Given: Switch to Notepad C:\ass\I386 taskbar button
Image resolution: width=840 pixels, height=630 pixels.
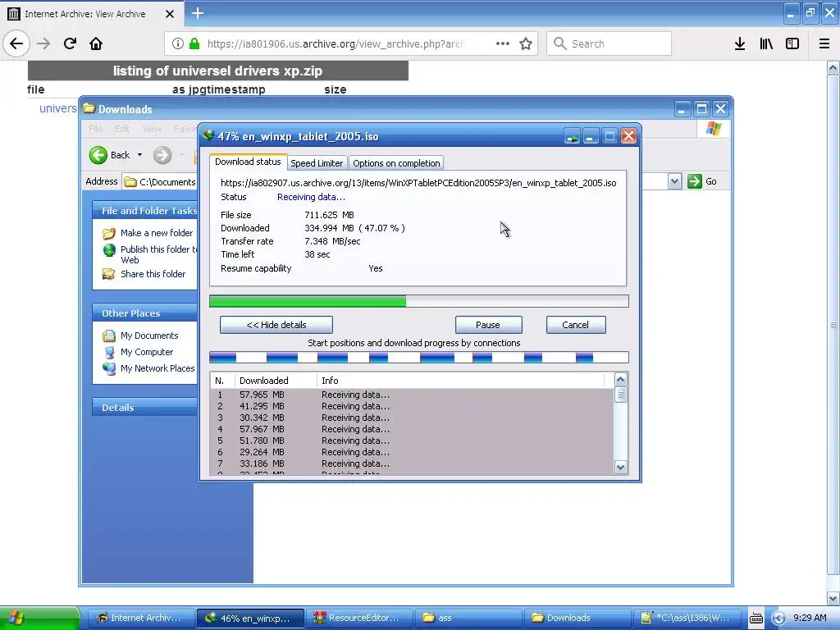Looking at the screenshot, I should click(687, 618).
